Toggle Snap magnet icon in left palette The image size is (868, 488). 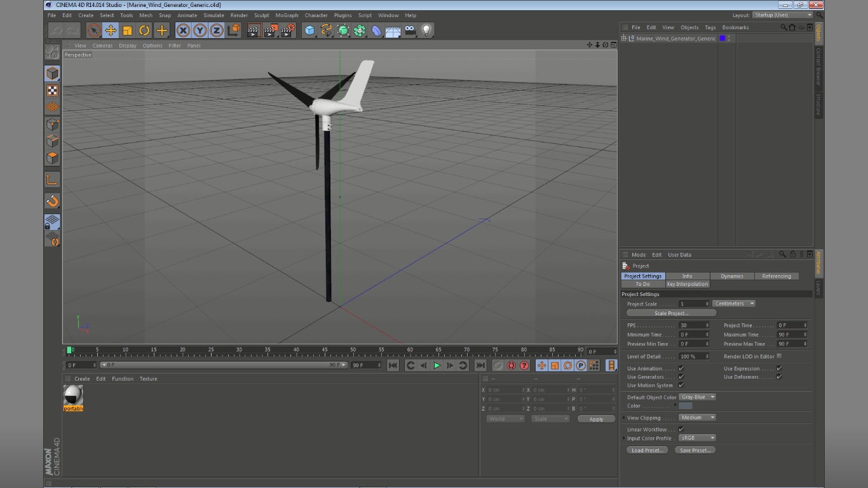point(52,201)
